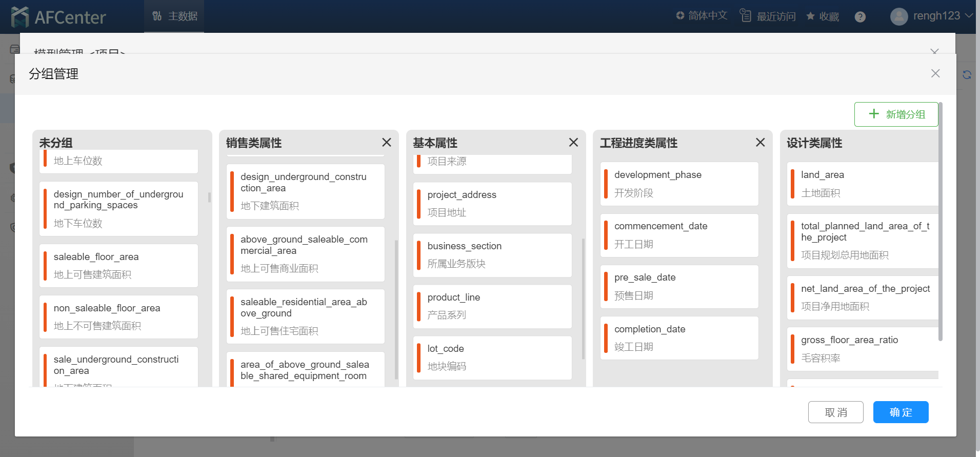This screenshot has height=457, width=980.
Task: Click the help question mark icon
Action: (x=861, y=17)
